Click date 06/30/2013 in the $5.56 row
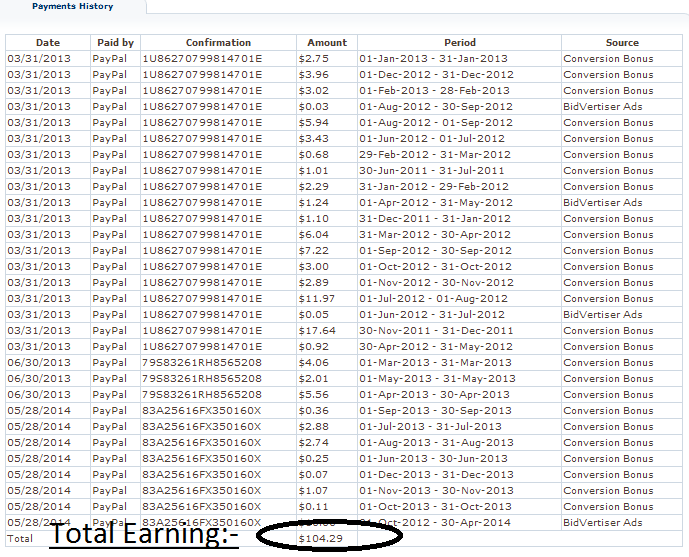 point(39,395)
